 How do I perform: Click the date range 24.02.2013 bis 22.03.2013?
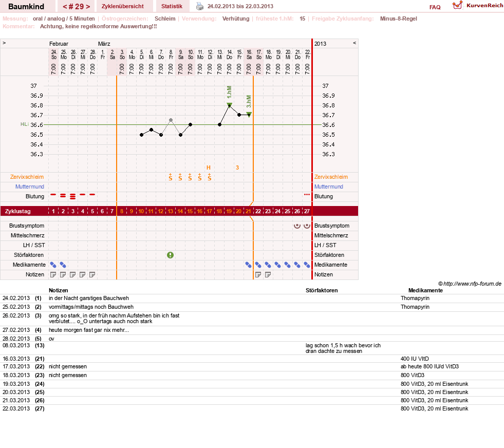point(240,6)
